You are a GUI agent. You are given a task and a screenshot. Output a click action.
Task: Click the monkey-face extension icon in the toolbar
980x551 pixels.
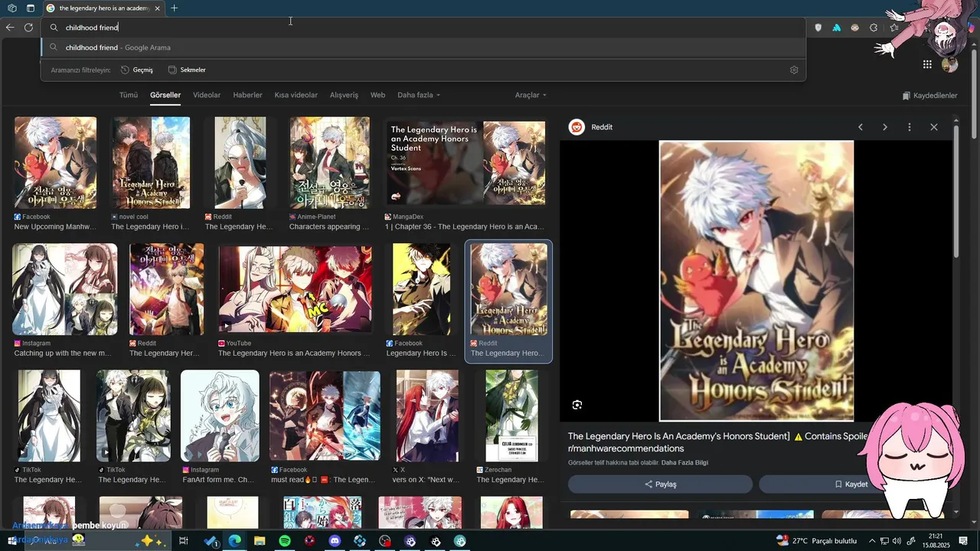[x=854, y=28]
